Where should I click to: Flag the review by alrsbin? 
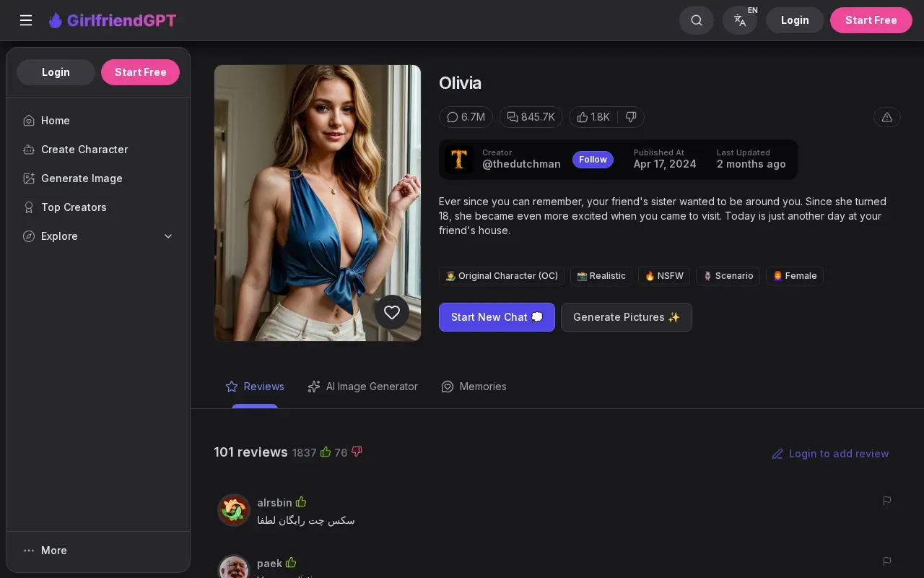coord(887,500)
